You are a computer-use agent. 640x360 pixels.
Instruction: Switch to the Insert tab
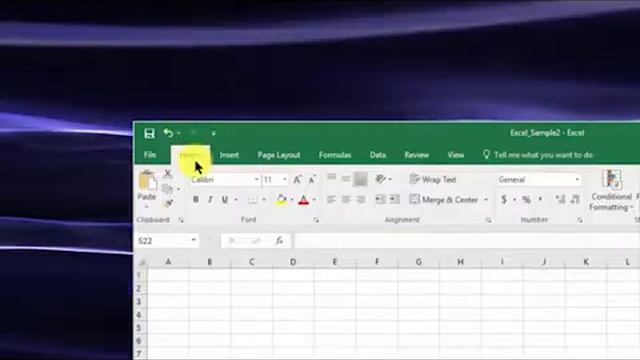pyautogui.click(x=229, y=155)
